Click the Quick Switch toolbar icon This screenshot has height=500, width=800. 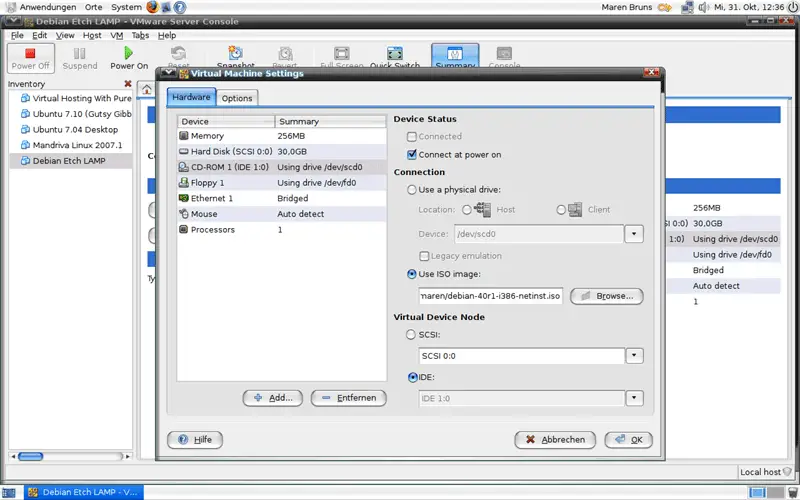coord(395,54)
